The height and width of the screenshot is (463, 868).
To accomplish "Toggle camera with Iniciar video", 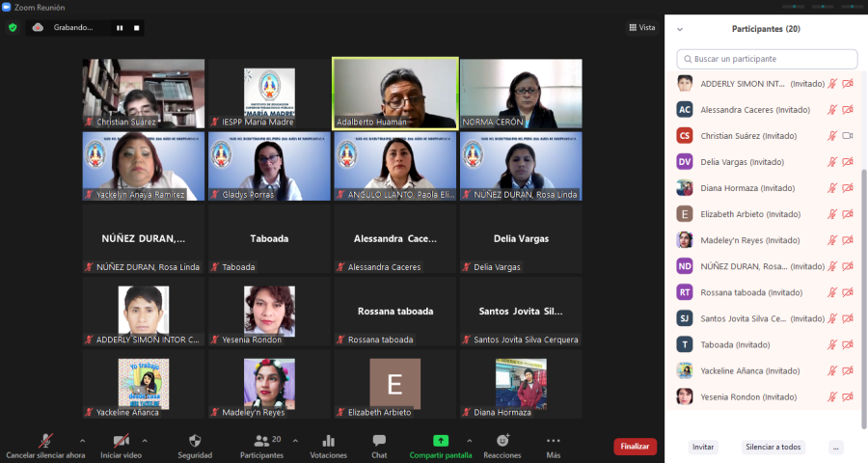I will tap(121, 441).
